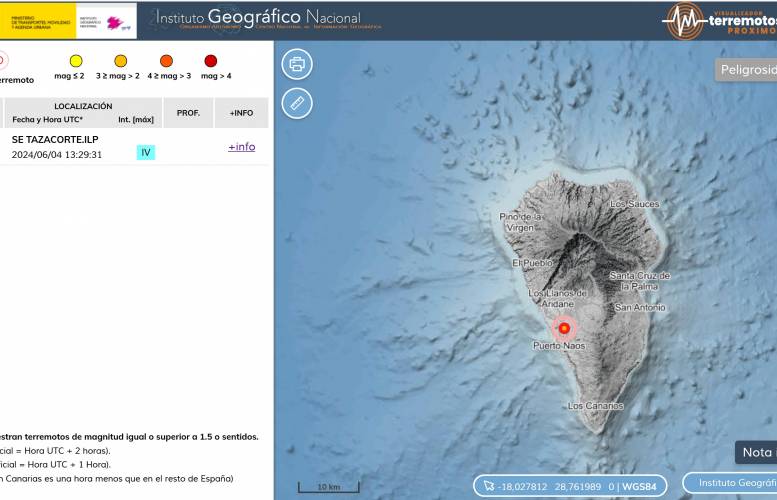777x500 pixels.
Task: Click the PROF. column header
Action: [188, 113]
